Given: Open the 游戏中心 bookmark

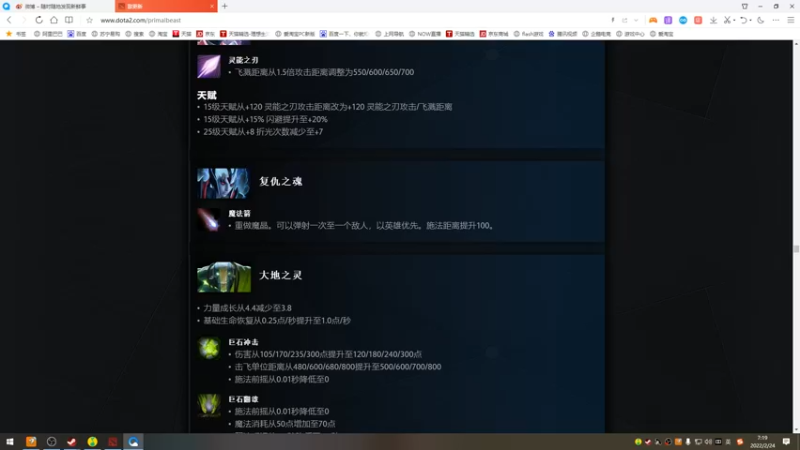Looking at the screenshot, I should pyautogui.click(x=630, y=34).
